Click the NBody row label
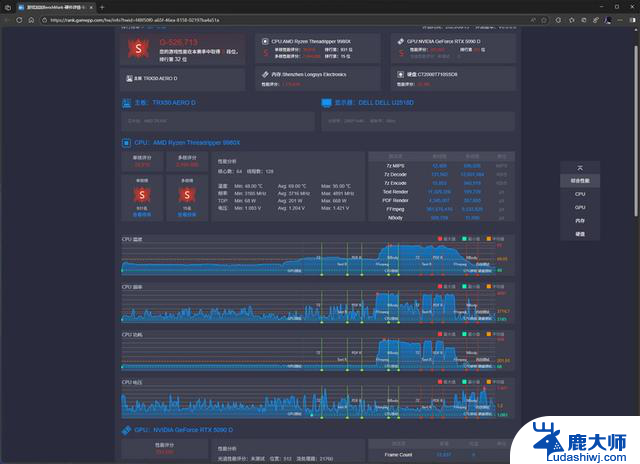This screenshot has width=640, height=464. (x=395, y=218)
